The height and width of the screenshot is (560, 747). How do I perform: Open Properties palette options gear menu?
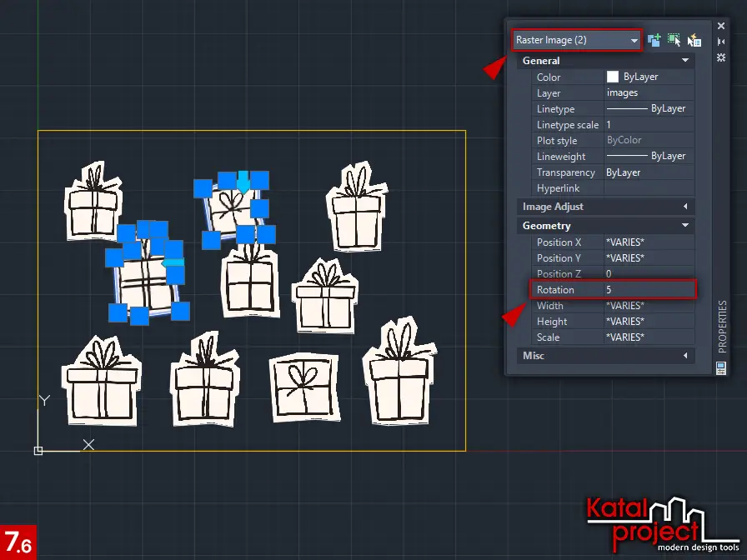721,57
